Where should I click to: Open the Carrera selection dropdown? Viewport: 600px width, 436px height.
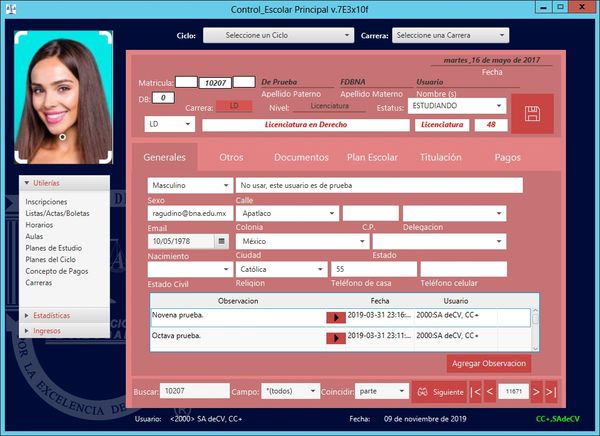tap(446, 36)
